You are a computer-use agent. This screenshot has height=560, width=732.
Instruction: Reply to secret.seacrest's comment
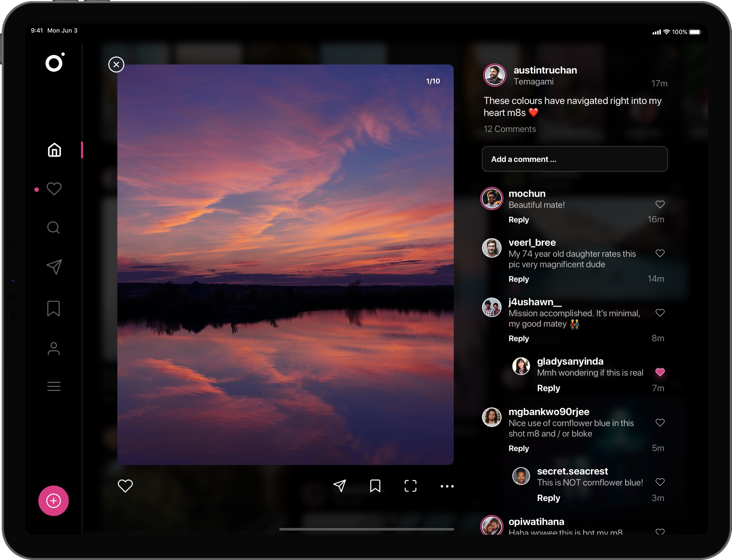(x=548, y=498)
